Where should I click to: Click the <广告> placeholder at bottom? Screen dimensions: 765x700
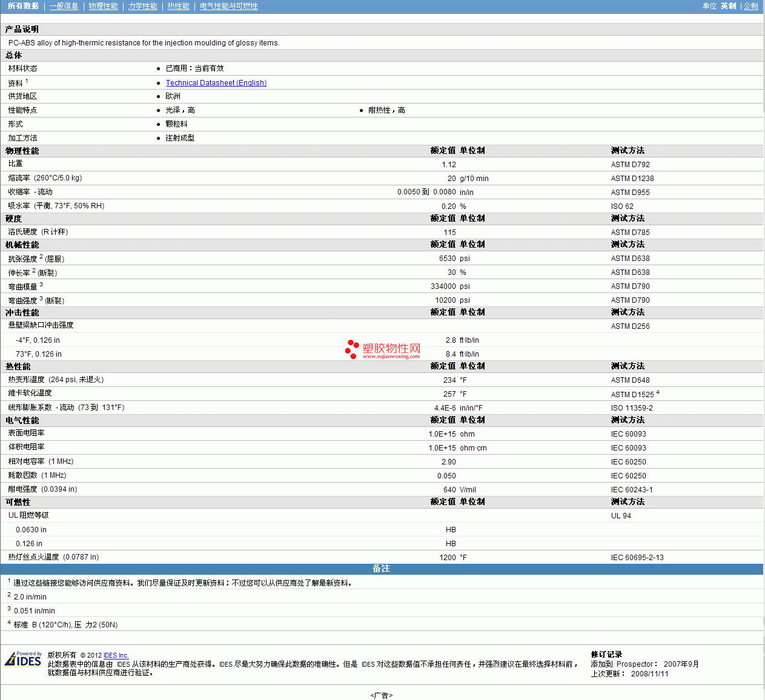point(382,696)
